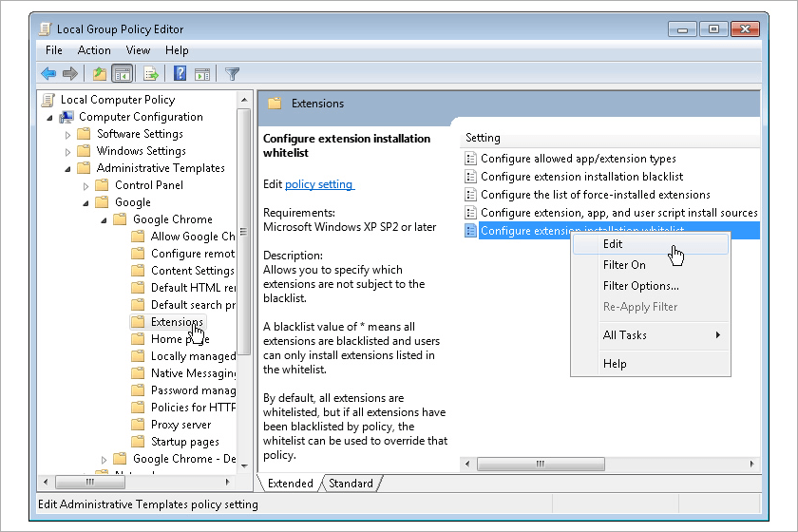The height and width of the screenshot is (532, 798).
Task: Click the Filter funnel toolbar icon
Action: click(232, 73)
